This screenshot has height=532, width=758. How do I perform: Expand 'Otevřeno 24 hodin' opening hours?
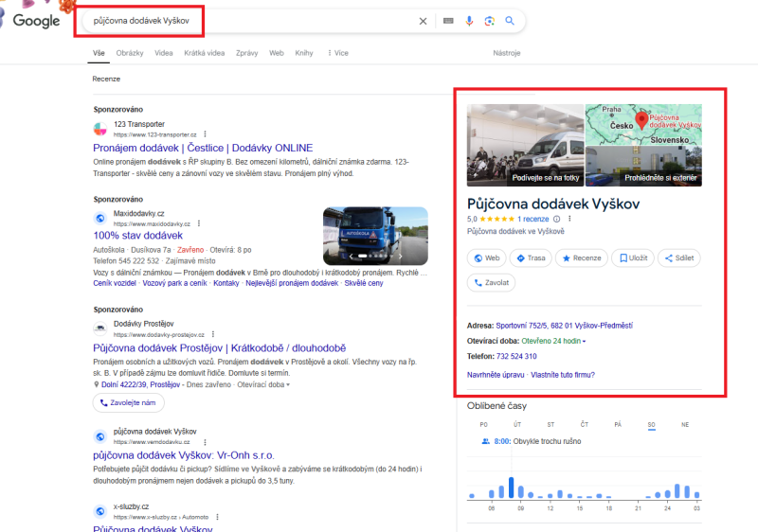pos(553,342)
